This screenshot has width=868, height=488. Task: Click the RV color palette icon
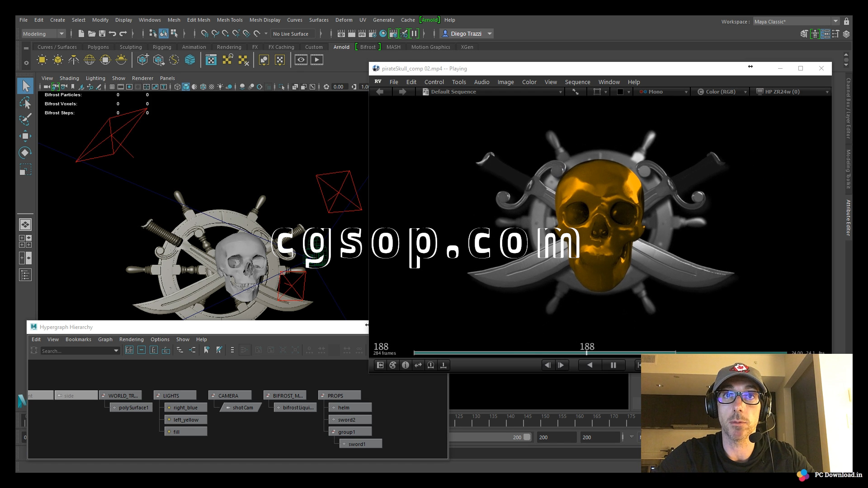pos(392,365)
